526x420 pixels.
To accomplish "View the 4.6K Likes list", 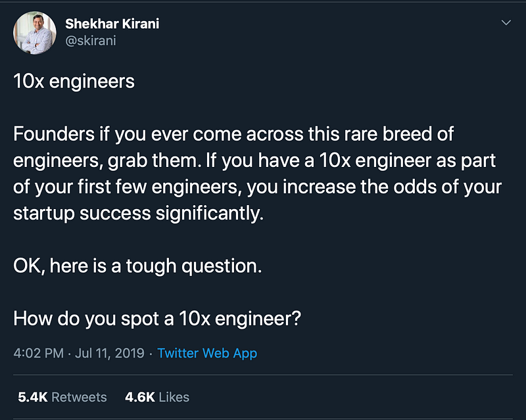I will (155, 397).
